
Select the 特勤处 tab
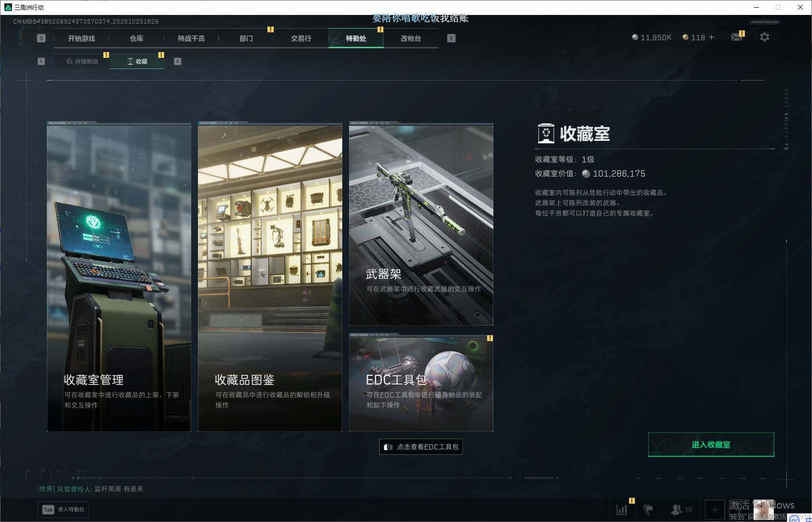click(x=356, y=39)
